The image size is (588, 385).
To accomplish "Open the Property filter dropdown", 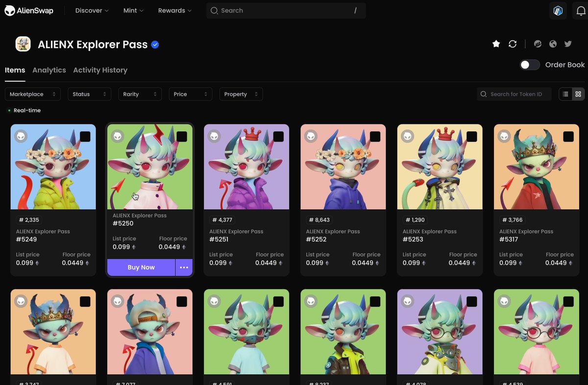I will pyautogui.click(x=241, y=94).
